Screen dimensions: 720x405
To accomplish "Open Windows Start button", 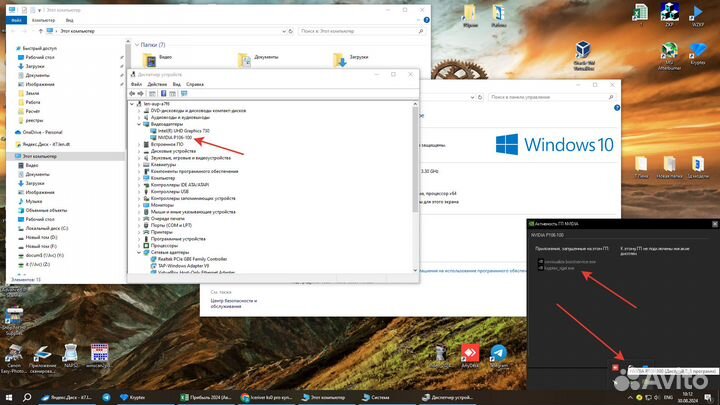I will click(x=9, y=397).
